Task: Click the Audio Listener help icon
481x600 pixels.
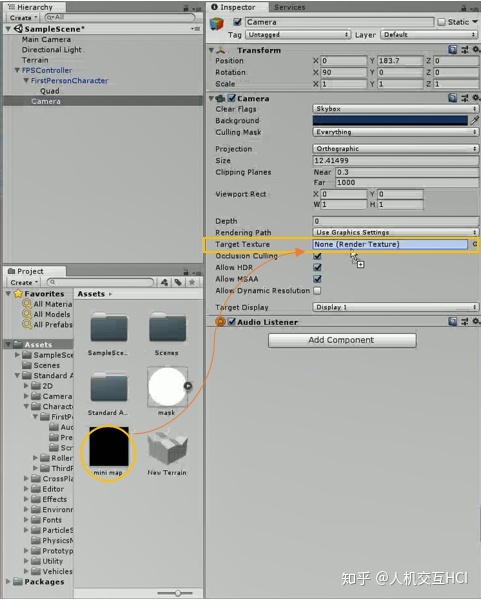Action: pos(452,322)
